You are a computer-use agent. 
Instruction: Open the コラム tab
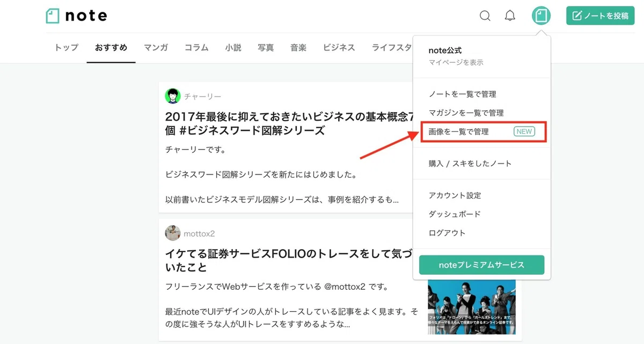(196, 47)
